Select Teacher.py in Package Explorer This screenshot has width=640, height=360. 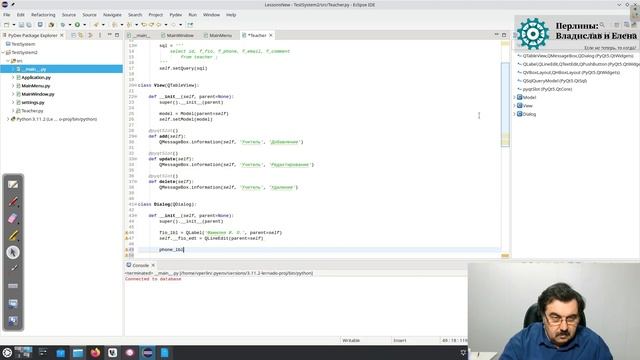(x=32, y=111)
